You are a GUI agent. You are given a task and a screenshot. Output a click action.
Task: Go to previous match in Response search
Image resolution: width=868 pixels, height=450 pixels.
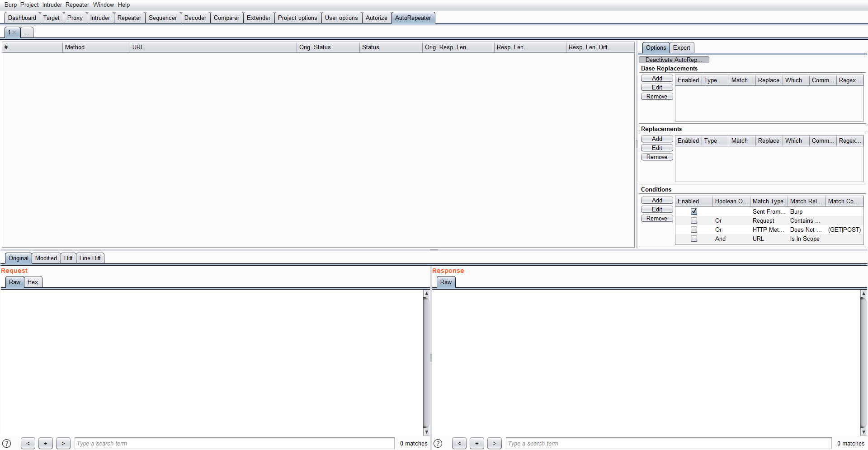(459, 443)
